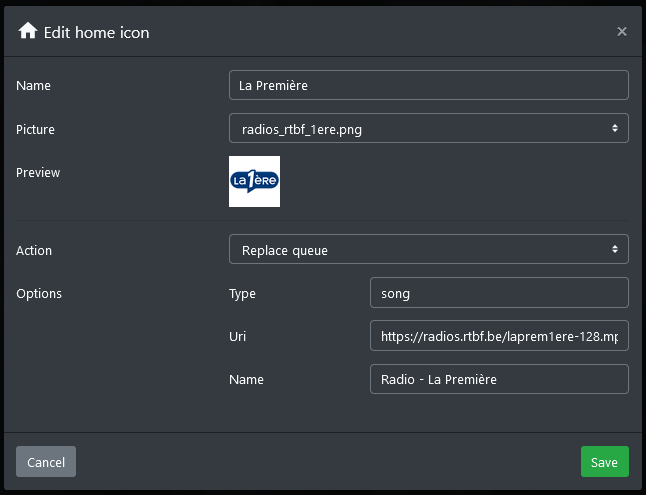Open the Action dropdown Replace queue
Viewport: 646px width, 495px height.
(428, 249)
